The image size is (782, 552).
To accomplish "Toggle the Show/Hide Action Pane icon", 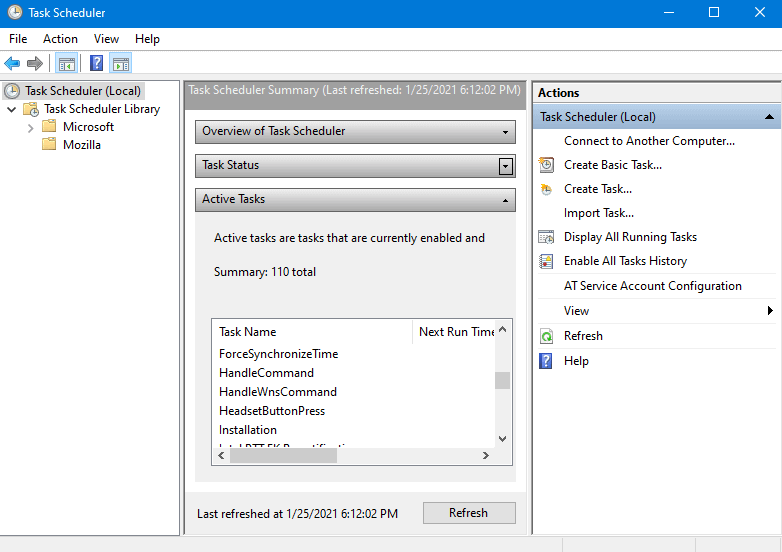I will (x=121, y=64).
